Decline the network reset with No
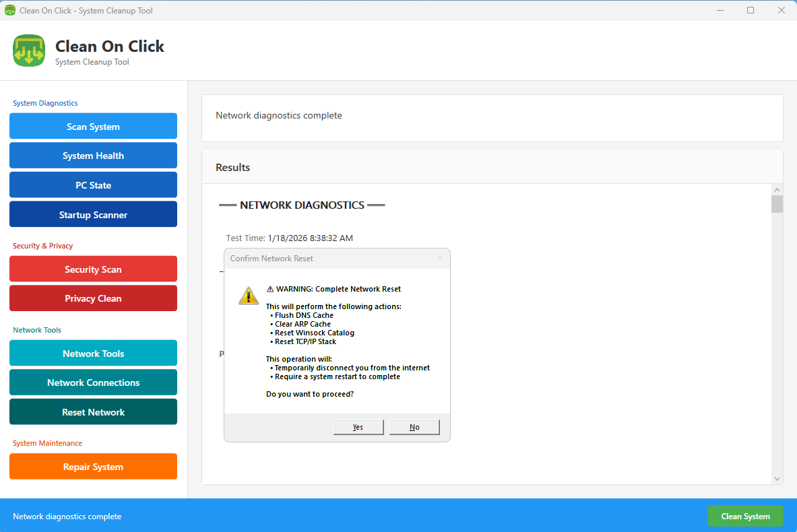Viewport: 797px width, 532px height. click(x=414, y=427)
